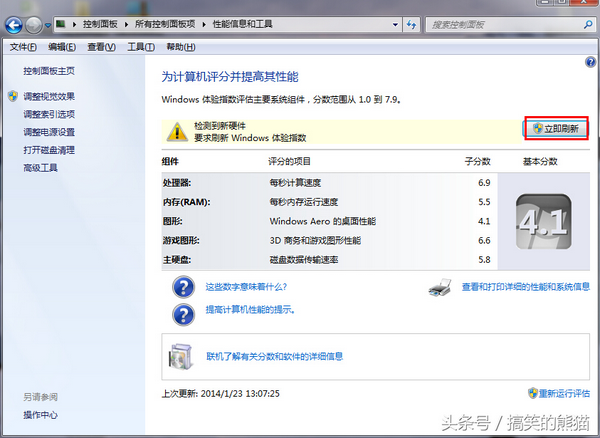This screenshot has height=438, width=600.
Task: Open 打开磁盘清理
Action: tap(49, 150)
